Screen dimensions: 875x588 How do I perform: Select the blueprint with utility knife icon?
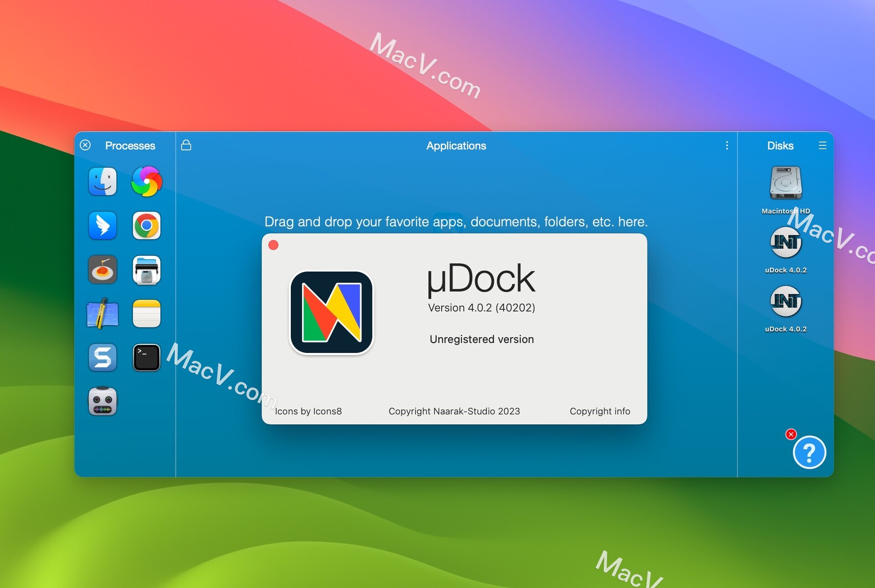[x=103, y=313]
